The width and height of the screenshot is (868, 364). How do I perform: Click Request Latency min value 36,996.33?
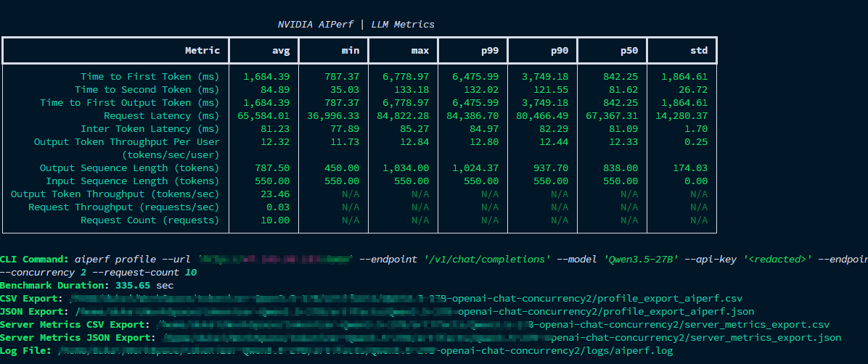tap(333, 115)
